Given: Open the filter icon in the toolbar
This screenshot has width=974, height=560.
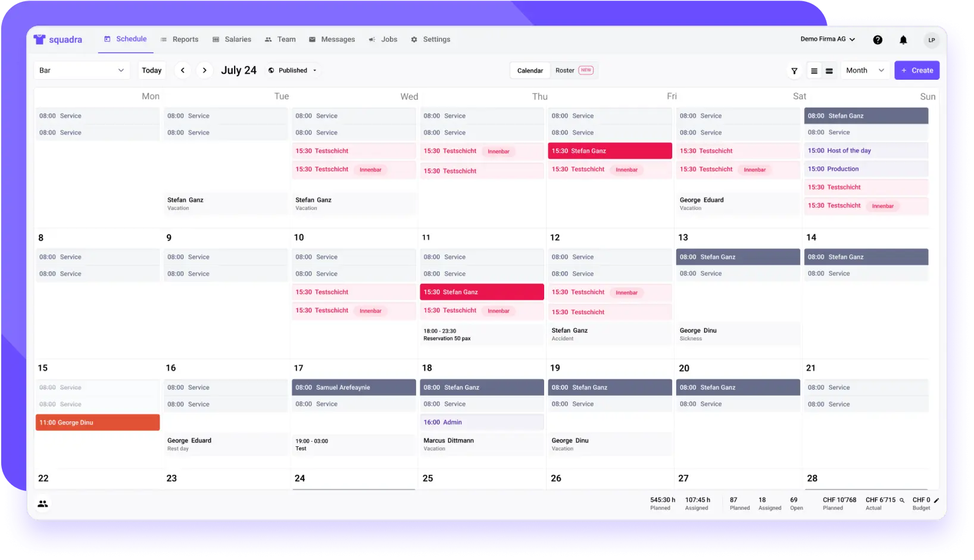Looking at the screenshot, I should 794,71.
